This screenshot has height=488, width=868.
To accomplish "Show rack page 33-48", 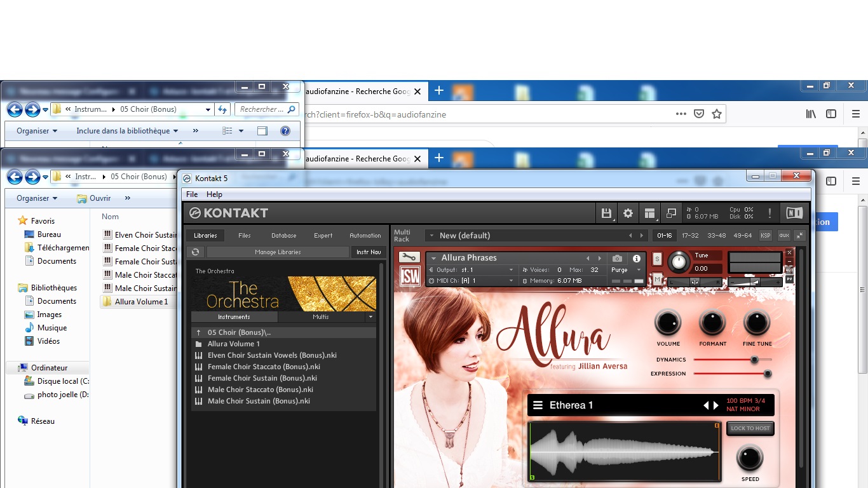I will coord(717,235).
